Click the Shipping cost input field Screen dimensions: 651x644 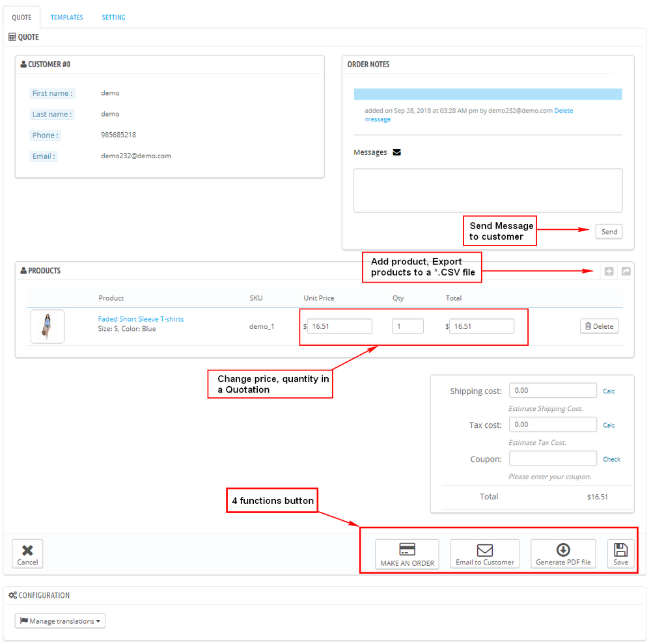click(553, 390)
